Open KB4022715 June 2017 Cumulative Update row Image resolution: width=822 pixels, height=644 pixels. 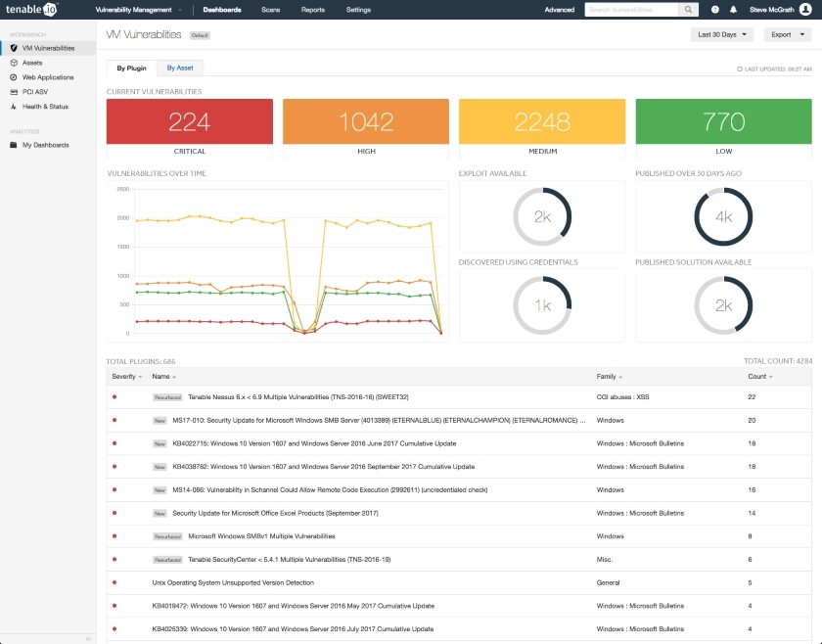click(x=459, y=443)
